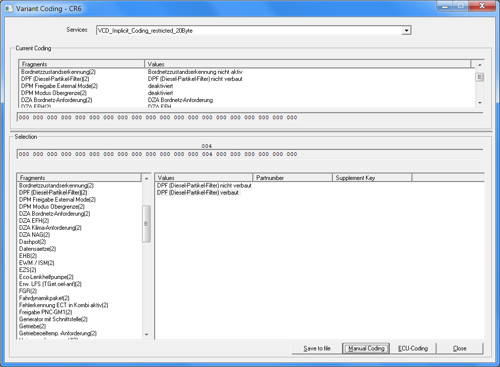This screenshot has width=500, height=367.
Task: Select DZA EFH(2) in Selection fragments
Action: (x=34, y=221)
